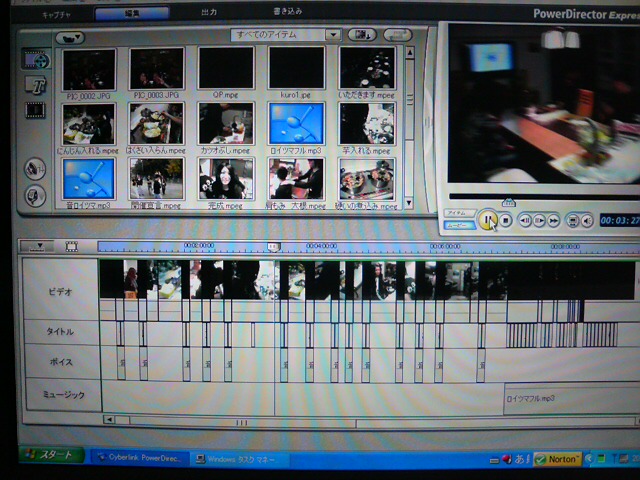Switch preview to ムービー mode
The height and width of the screenshot is (480, 640).
(x=459, y=225)
